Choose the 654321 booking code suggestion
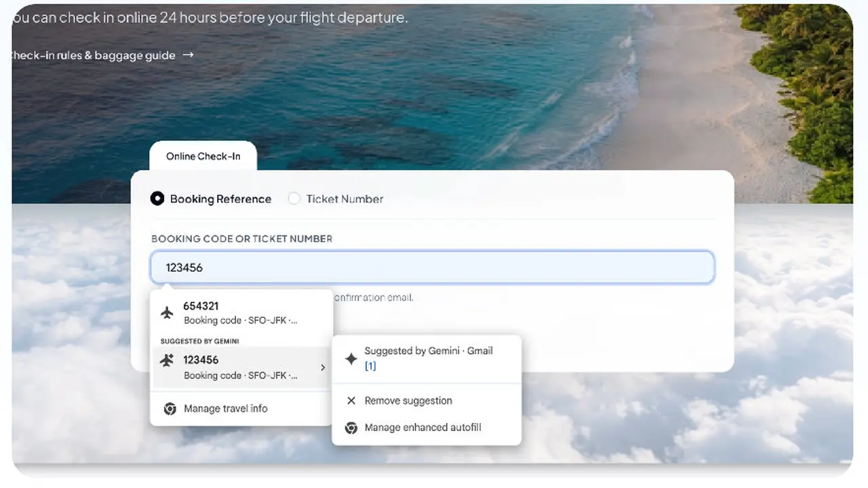Viewport: 868px width, 488px height. [241, 313]
